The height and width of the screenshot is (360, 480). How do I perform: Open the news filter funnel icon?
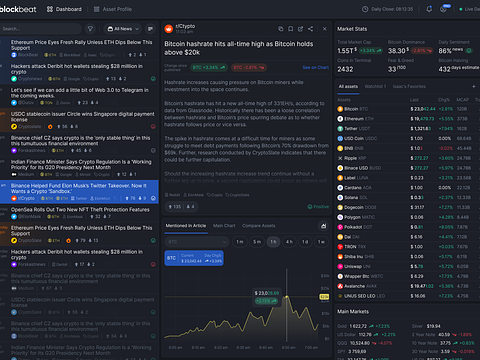pos(90,29)
